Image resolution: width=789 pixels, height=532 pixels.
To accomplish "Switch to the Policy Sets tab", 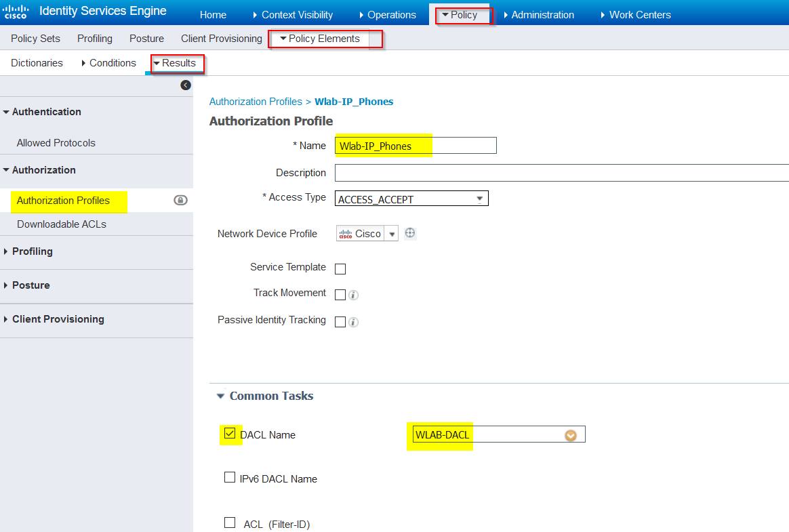I will coord(35,39).
